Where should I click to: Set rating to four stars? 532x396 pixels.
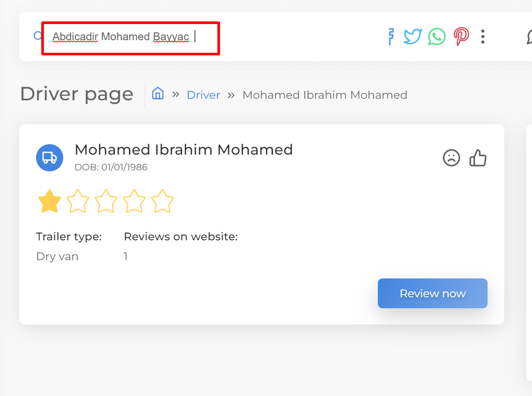[x=134, y=202]
